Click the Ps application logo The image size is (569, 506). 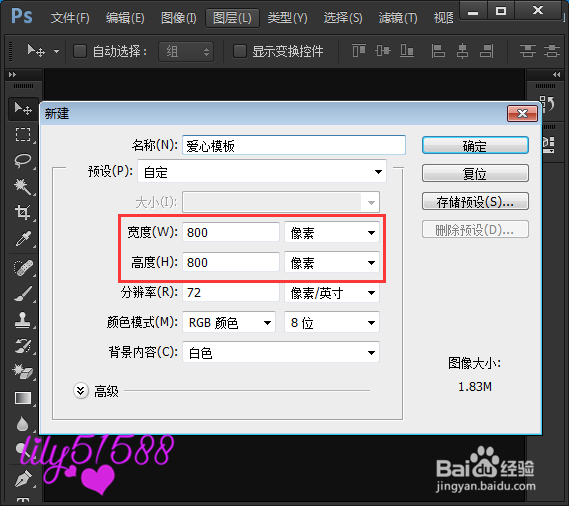pos(21,16)
